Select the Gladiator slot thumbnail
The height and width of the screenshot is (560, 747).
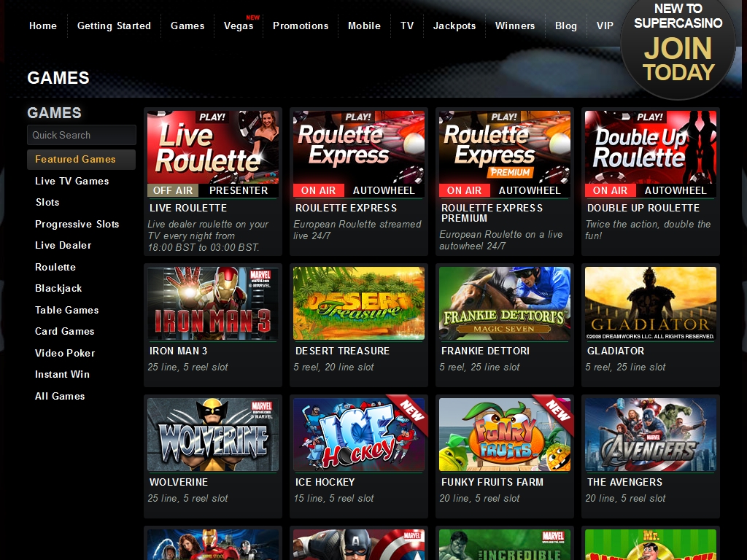(650, 303)
